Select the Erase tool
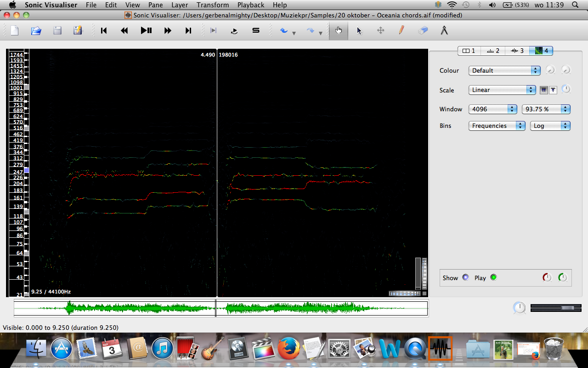Screen dimensions: 588x368 (x=423, y=30)
